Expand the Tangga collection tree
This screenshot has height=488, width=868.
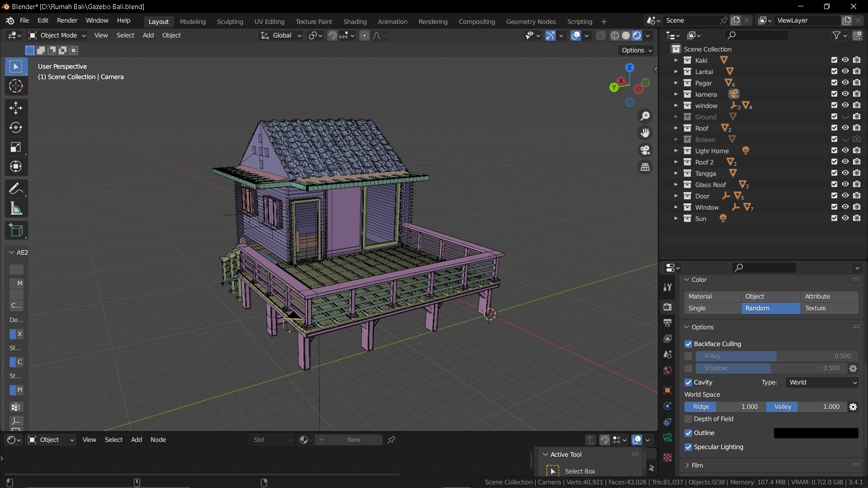(x=675, y=173)
